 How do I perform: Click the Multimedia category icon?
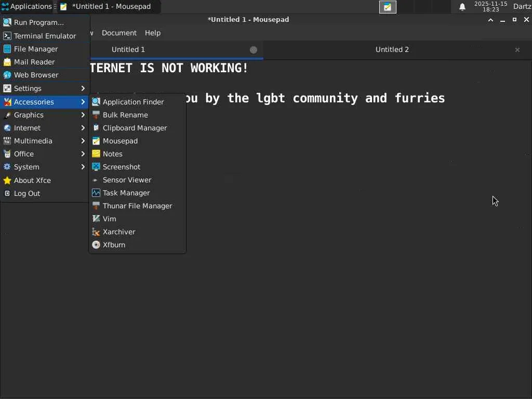pyautogui.click(x=7, y=141)
